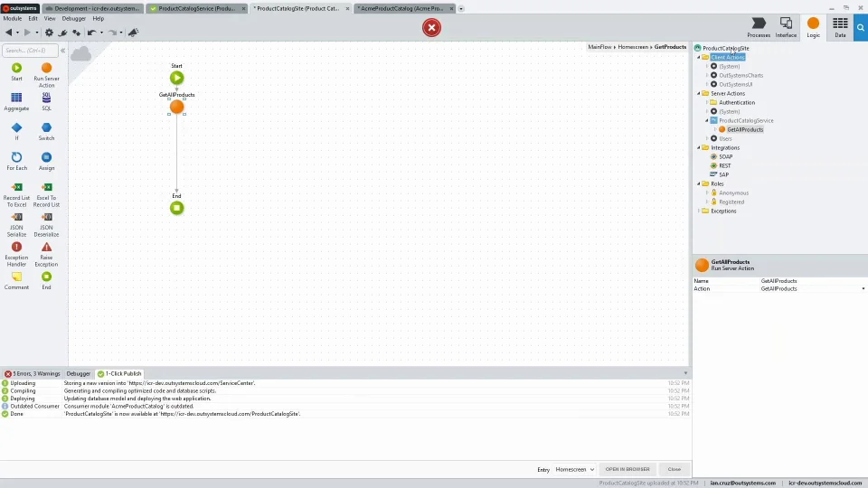The height and width of the screenshot is (488, 868).
Task: Choose the Raise Exception tool
Action: 46,255
